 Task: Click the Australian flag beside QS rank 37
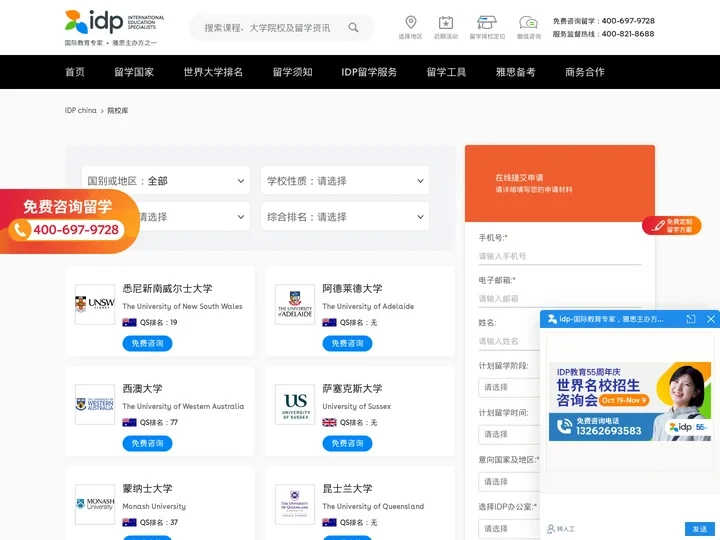pos(129,523)
